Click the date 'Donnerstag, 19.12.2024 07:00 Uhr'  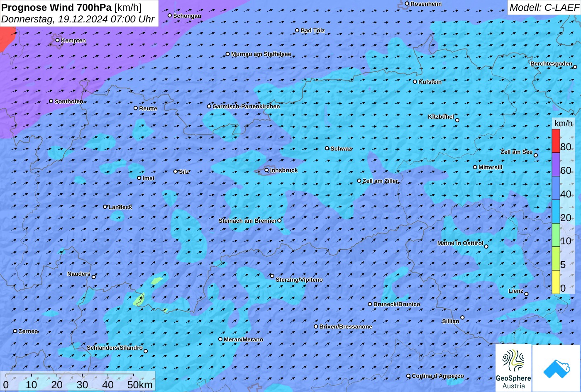click(78, 19)
